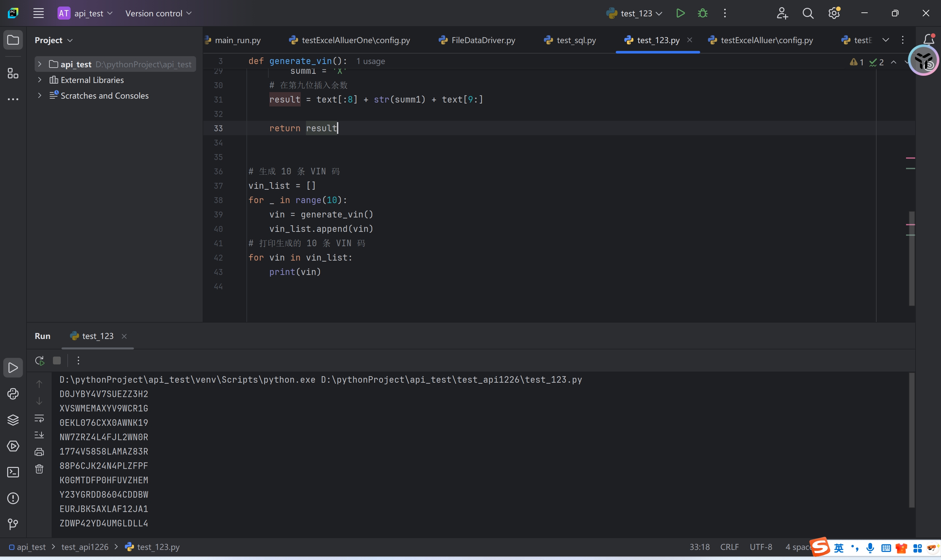Run the test_123 configuration
This screenshot has width=941, height=560.
click(x=680, y=14)
